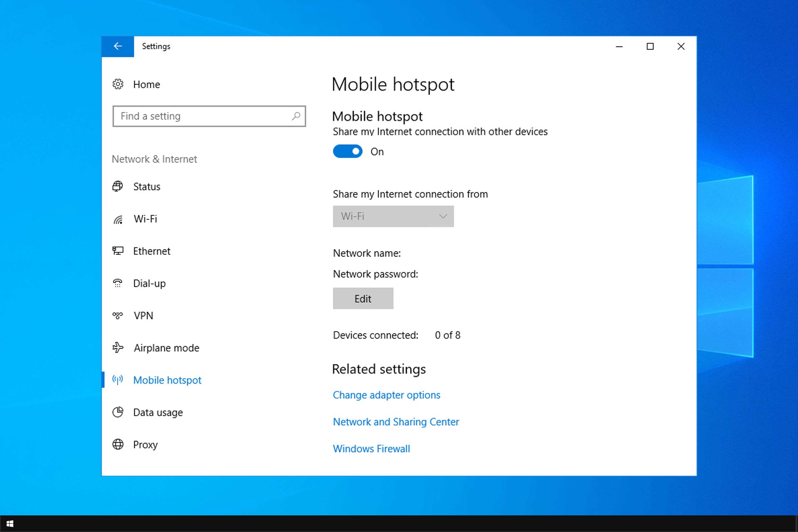Click the Dial-up phone icon

pos(118,283)
